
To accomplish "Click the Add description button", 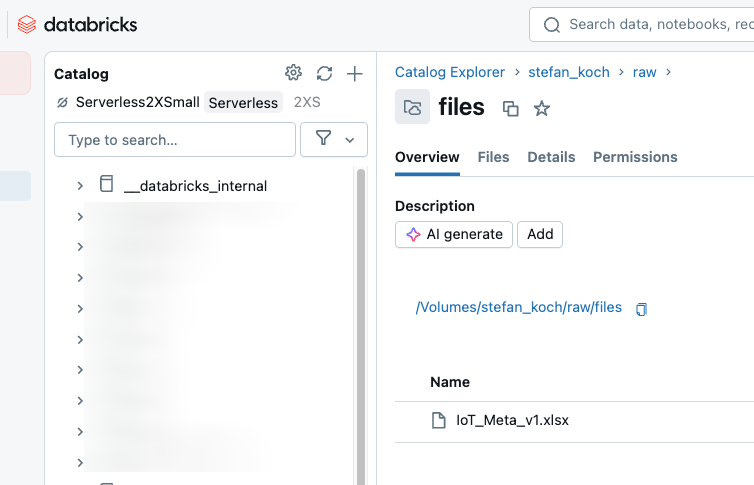I will click(540, 234).
